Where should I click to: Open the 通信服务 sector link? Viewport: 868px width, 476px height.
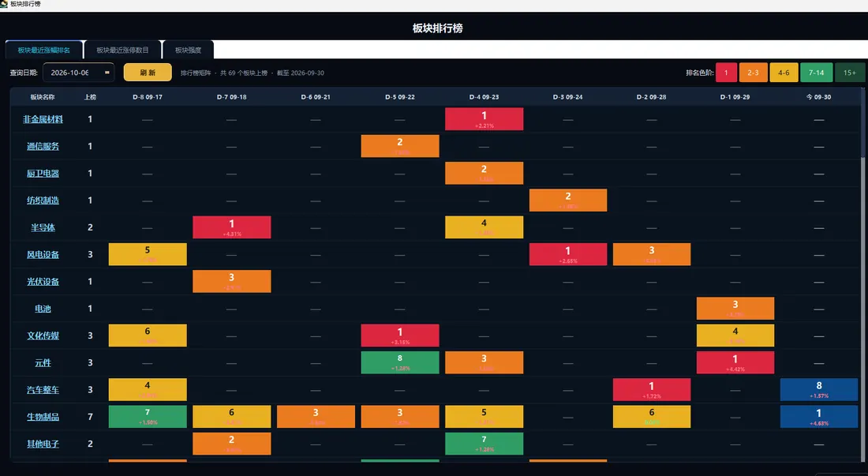(43, 147)
